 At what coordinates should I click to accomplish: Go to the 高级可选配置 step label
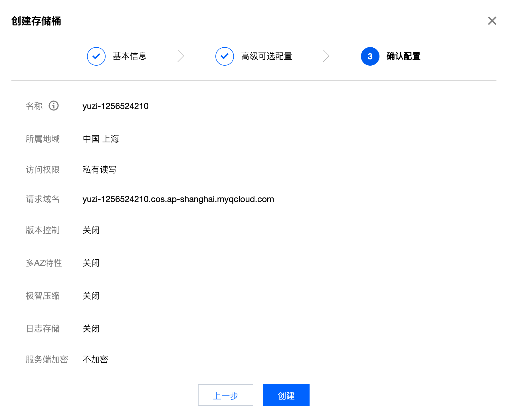(x=266, y=56)
